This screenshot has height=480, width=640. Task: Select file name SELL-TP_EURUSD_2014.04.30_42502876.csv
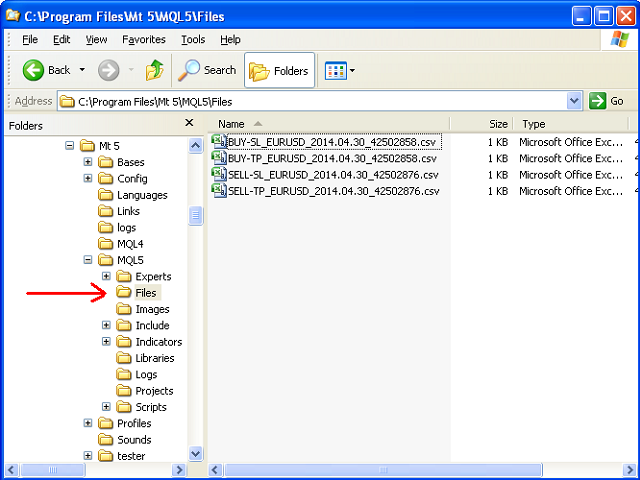(x=334, y=191)
